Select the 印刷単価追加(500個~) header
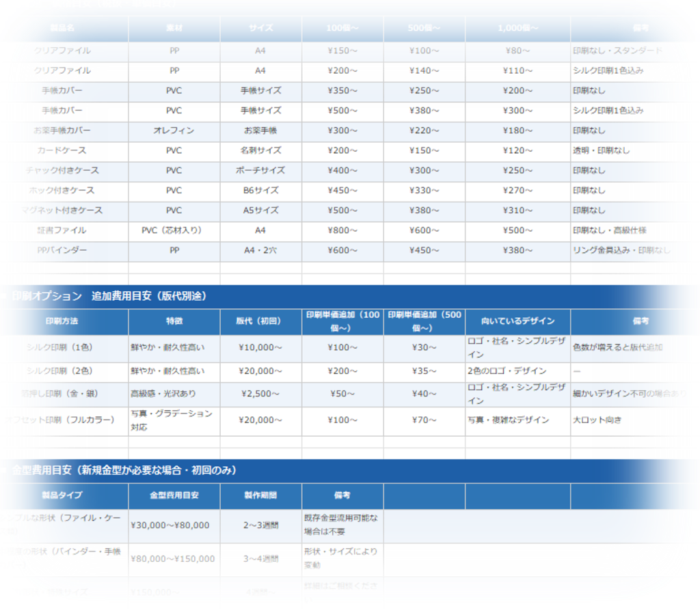This screenshot has width=700, height=609. [x=424, y=321]
